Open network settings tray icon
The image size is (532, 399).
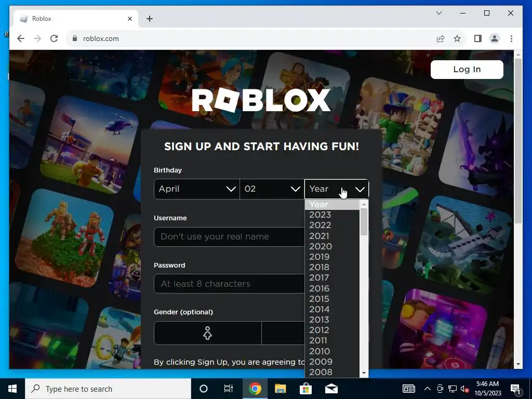coord(453,389)
